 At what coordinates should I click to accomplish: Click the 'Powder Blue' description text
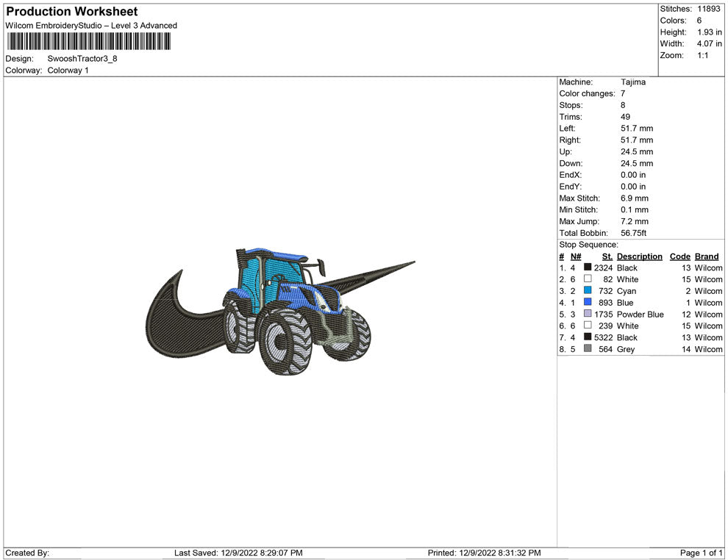tap(640, 314)
